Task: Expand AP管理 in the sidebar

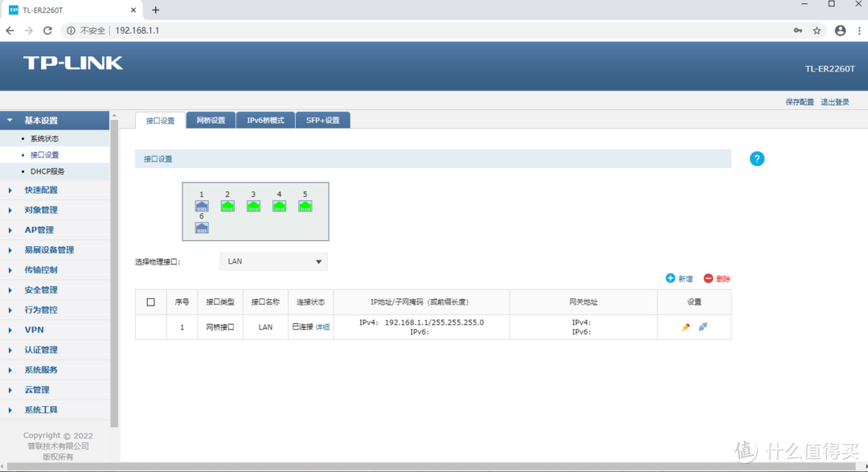Action: (x=39, y=230)
